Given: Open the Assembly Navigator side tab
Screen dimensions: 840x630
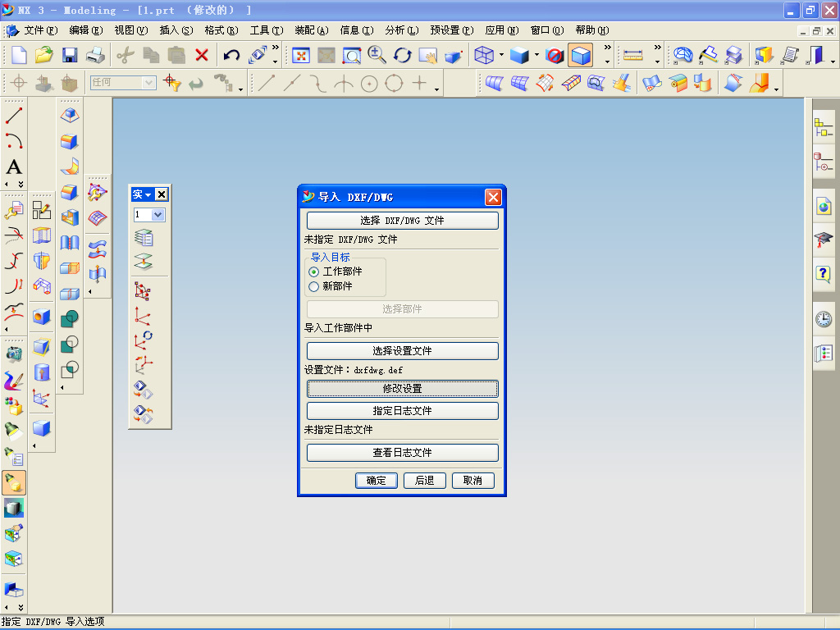Looking at the screenshot, I should tap(824, 129).
